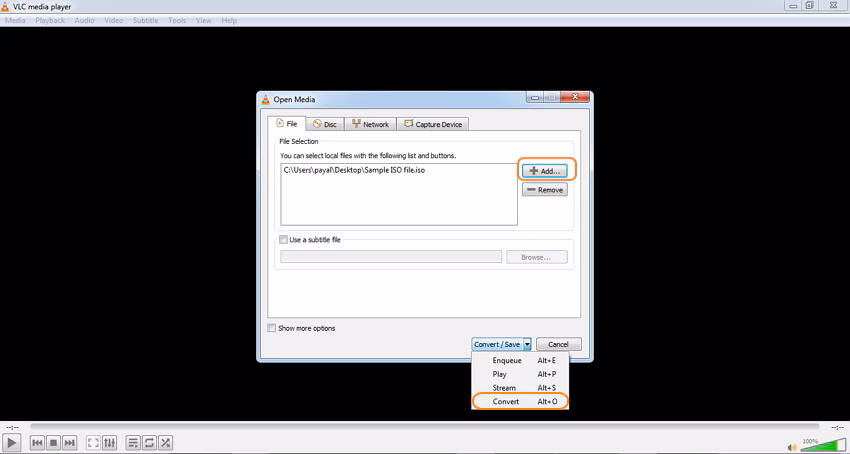Click the Cancel button
The width and height of the screenshot is (850, 454).
click(558, 344)
